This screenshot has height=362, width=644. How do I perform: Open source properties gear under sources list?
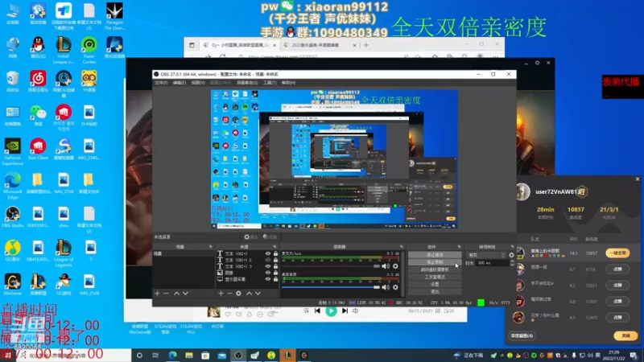(x=238, y=294)
